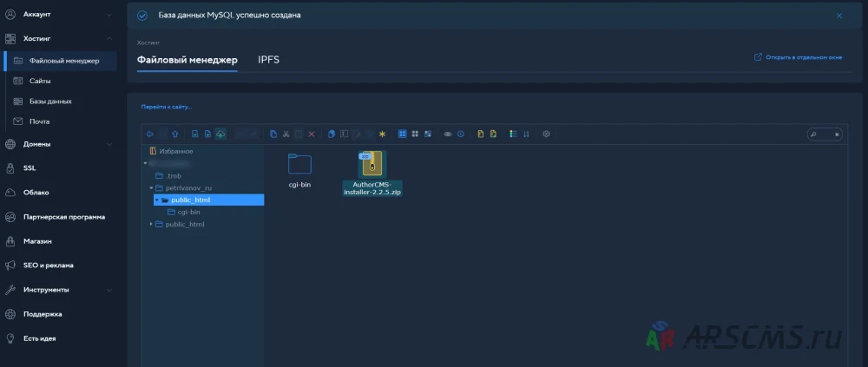Select all files with toolbar icon
The width and height of the screenshot is (868, 367).
[403, 134]
